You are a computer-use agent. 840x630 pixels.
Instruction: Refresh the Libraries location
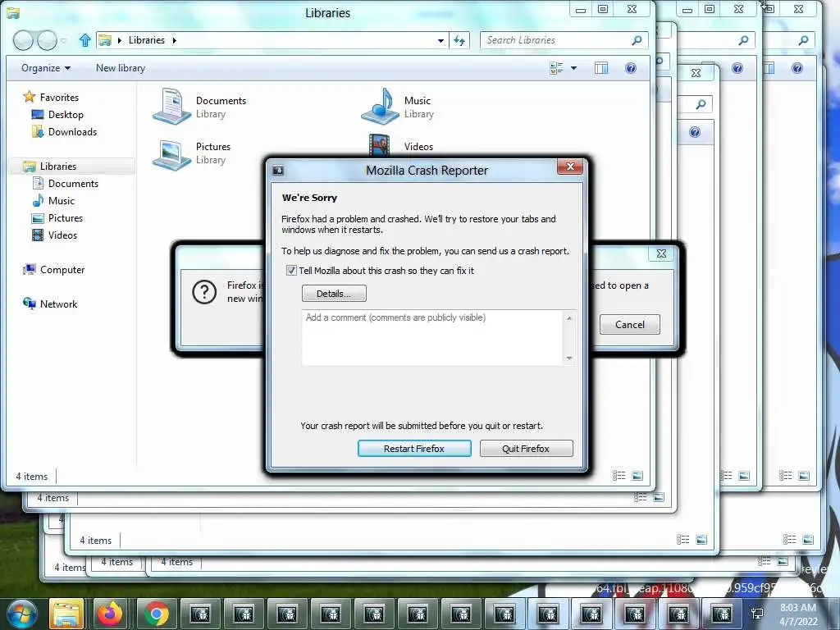tap(459, 40)
